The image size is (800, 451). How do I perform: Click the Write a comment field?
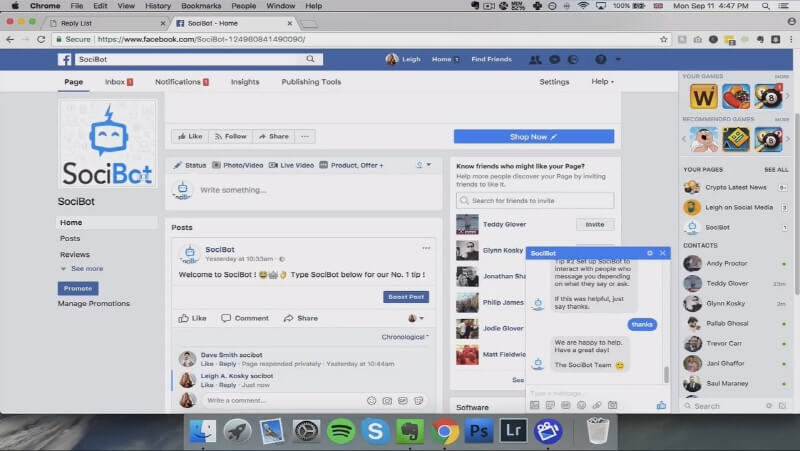(283, 400)
